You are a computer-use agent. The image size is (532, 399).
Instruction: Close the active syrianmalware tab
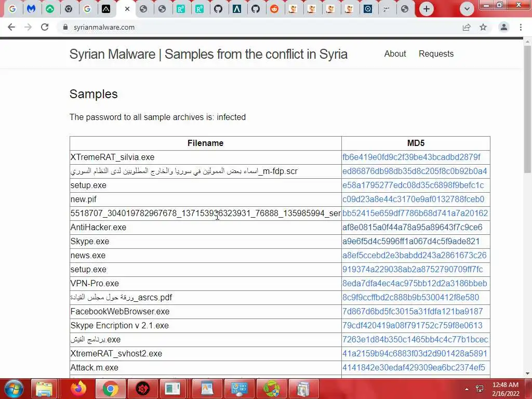tap(127, 9)
